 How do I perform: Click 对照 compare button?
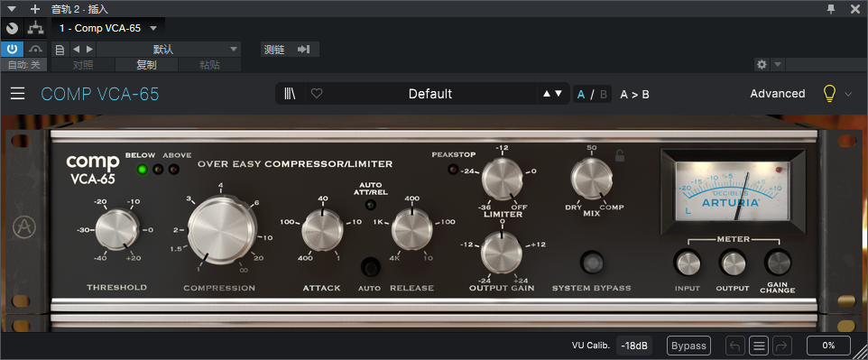[x=83, y=65]
